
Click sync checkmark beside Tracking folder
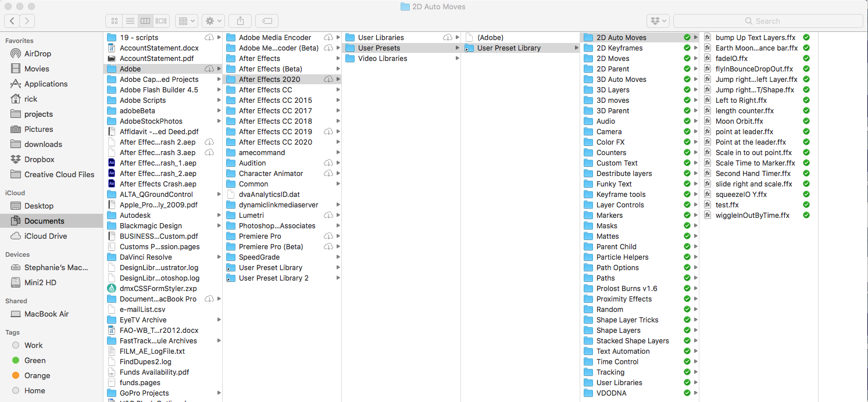click(x=687, y=372)
